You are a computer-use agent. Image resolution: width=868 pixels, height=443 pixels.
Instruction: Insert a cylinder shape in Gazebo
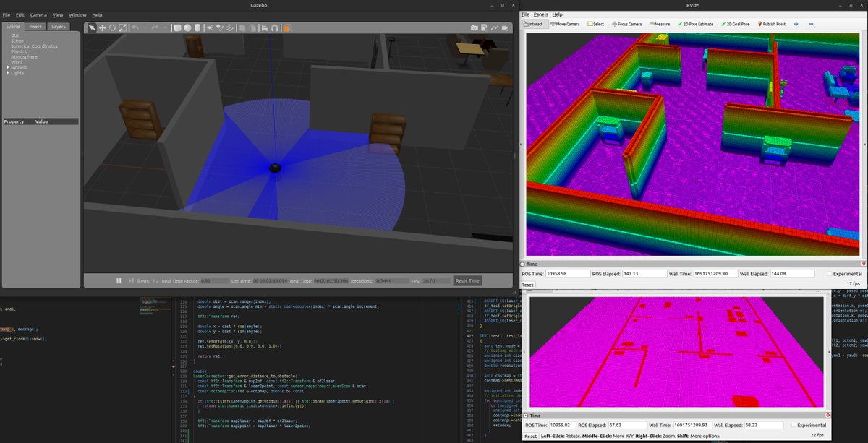(197, 27)
